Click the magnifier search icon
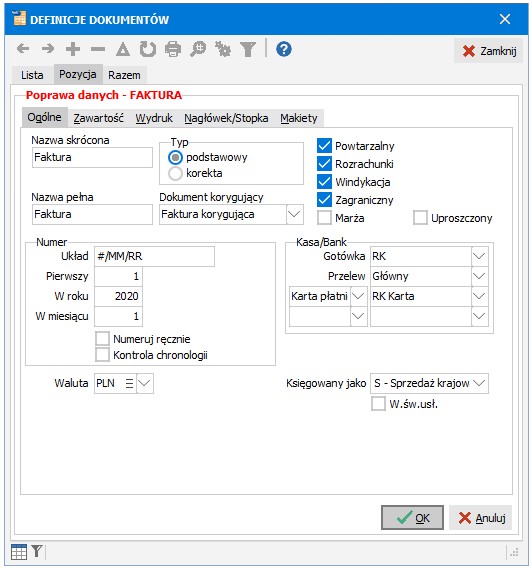 pos(198,49)
